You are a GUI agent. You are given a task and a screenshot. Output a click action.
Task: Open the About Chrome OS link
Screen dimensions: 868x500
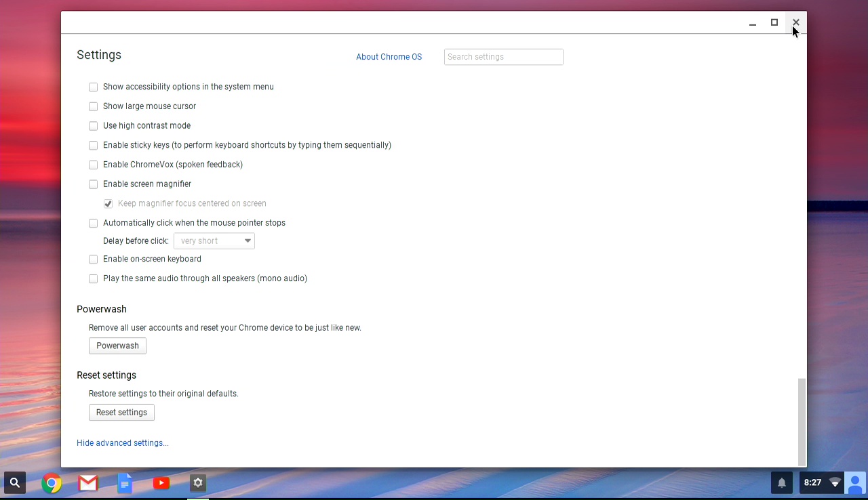[x=389, y=57]
